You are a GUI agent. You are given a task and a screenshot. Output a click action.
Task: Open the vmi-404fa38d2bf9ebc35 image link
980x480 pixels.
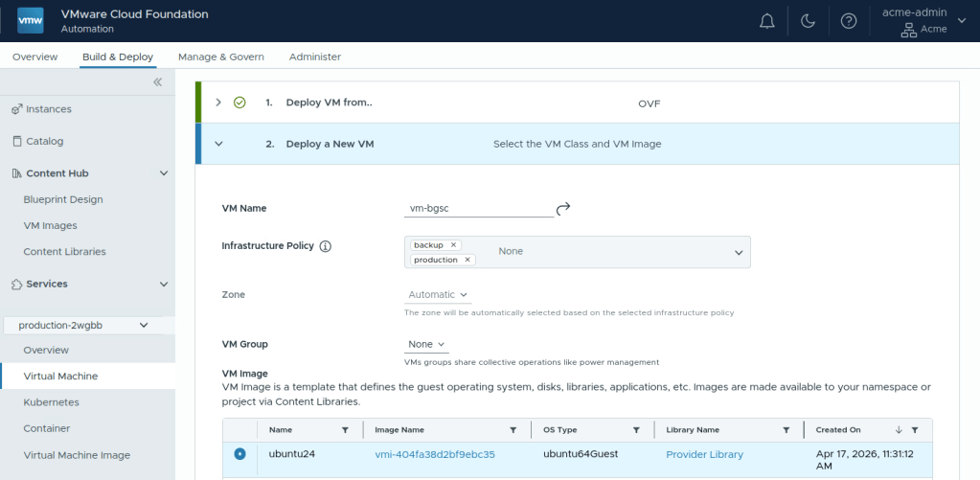(x=435, y=454)
